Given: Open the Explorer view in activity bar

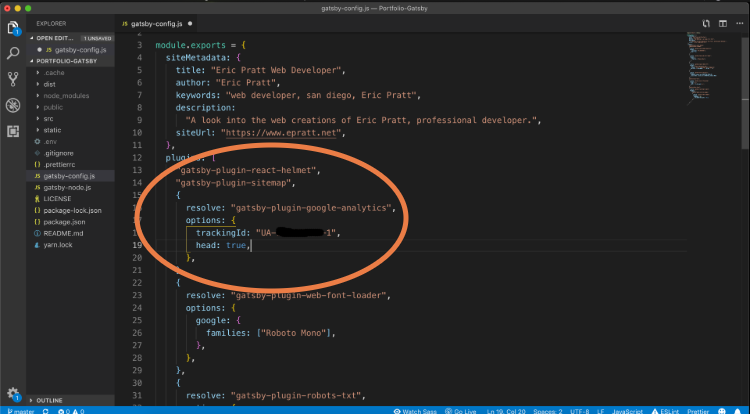Looking at the screenshot, I should click(x=13, y=28).
